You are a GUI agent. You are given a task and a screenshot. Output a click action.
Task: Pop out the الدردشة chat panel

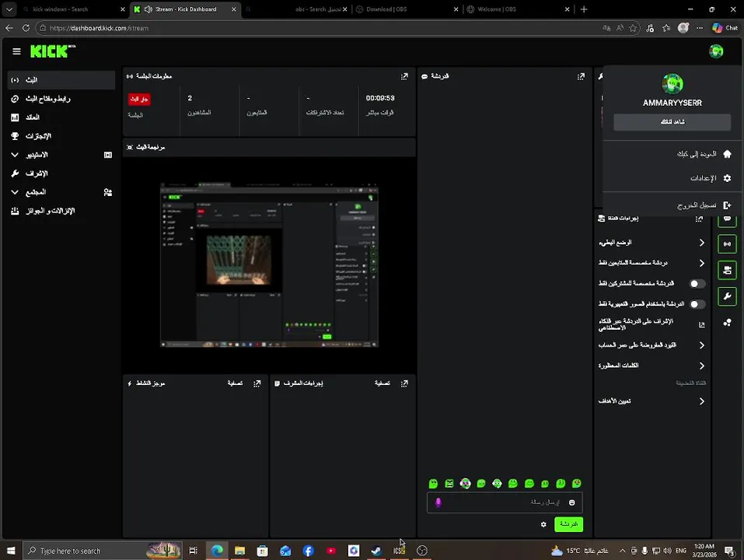click(x=581, y=76)
